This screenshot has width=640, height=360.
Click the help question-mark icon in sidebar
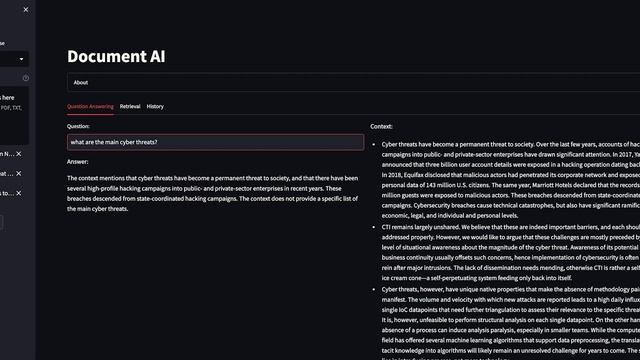(x=26, y=78)
